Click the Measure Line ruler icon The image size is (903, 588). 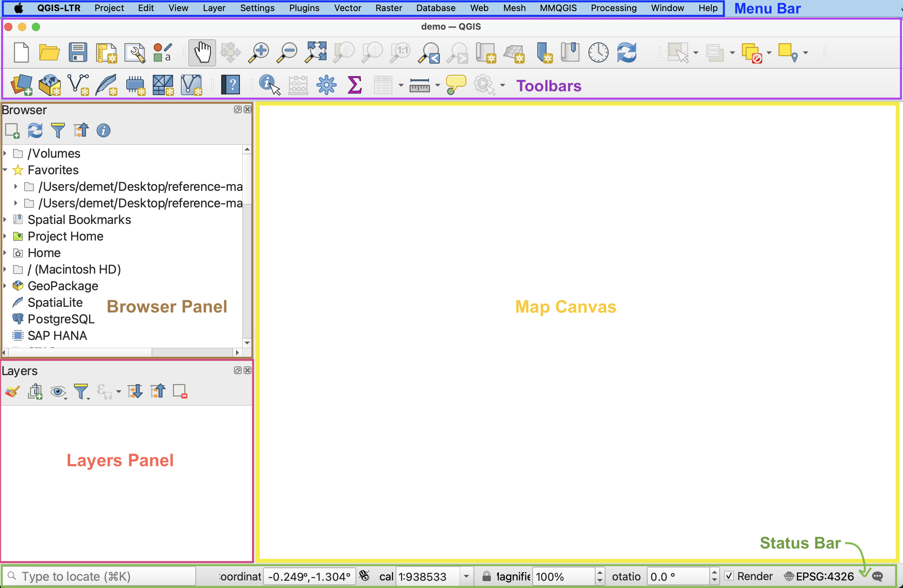tap(419, 85)
